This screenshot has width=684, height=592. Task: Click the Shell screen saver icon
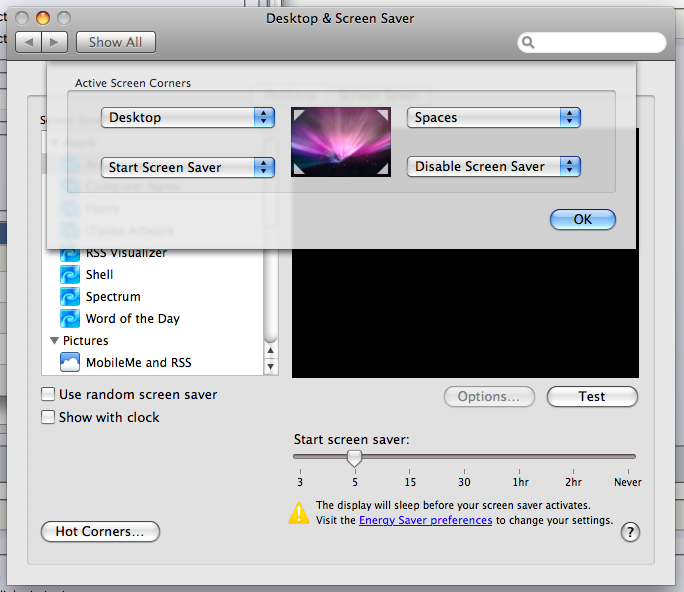tap(70, 274)
